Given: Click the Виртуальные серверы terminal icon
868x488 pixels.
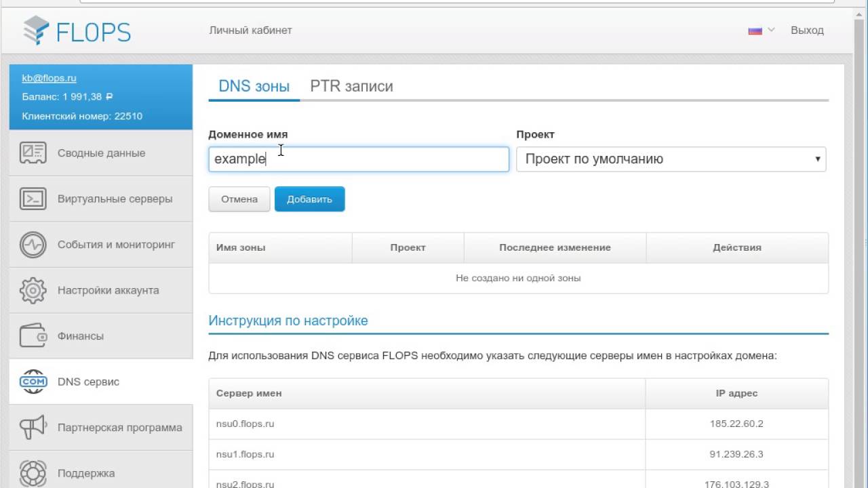Looking at the screenshot, I should pyautogui.click(x=33, y=199).
